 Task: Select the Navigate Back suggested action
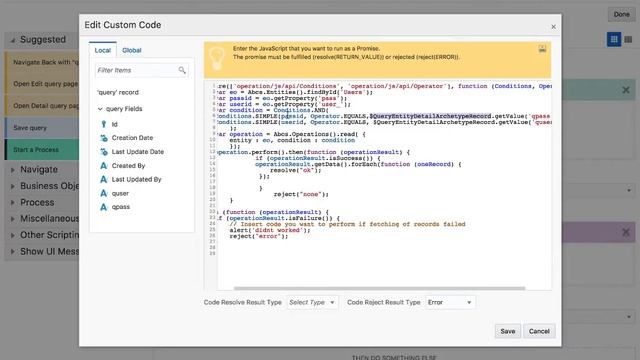point(42,62)
